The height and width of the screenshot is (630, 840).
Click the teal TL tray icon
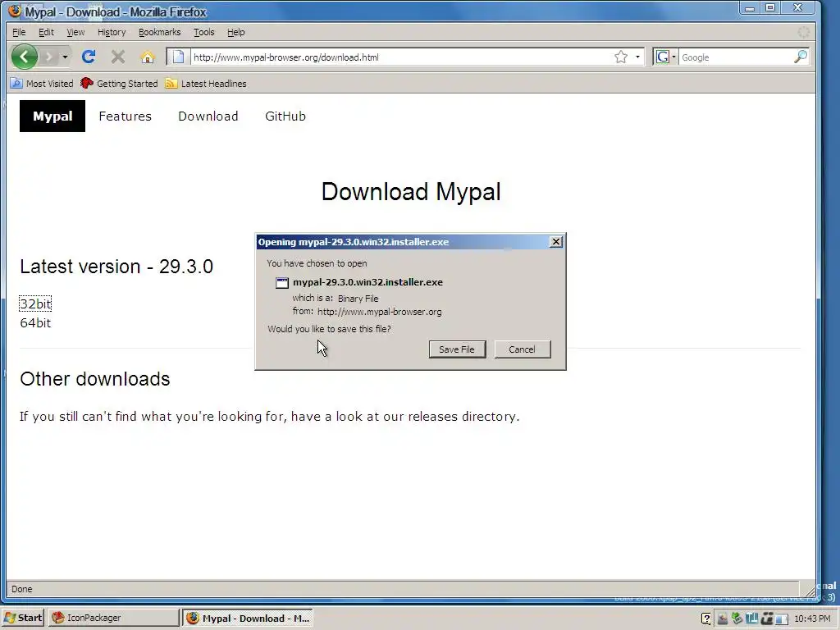click(751, 619)
